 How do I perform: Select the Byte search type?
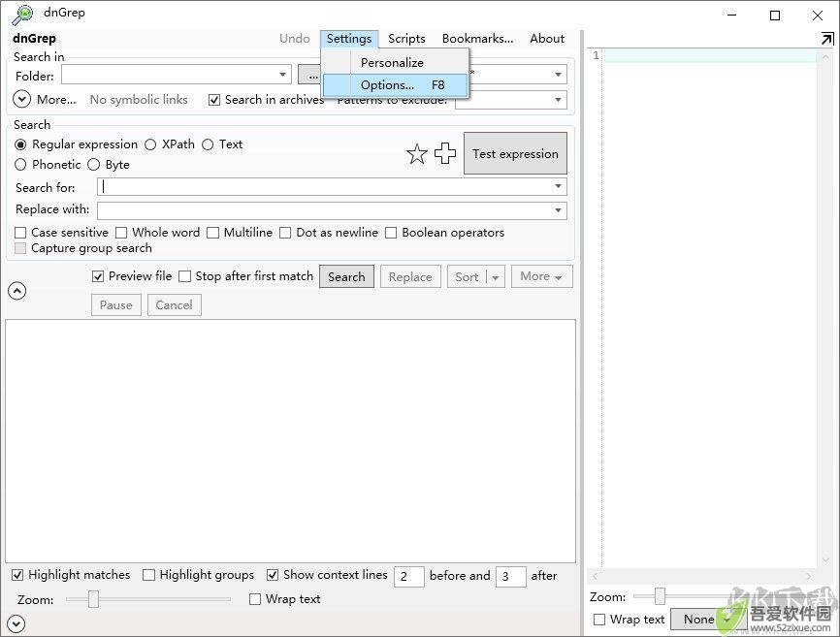coord(94,165)
